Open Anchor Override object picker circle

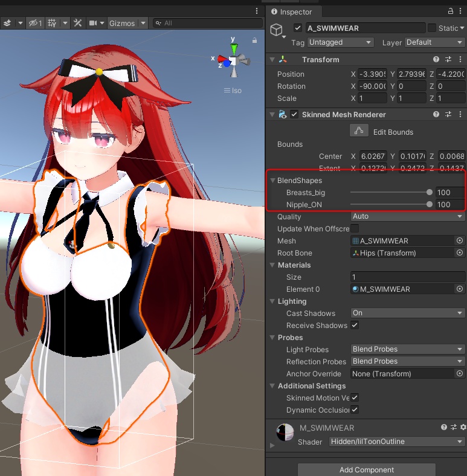[x=460, y=373]
